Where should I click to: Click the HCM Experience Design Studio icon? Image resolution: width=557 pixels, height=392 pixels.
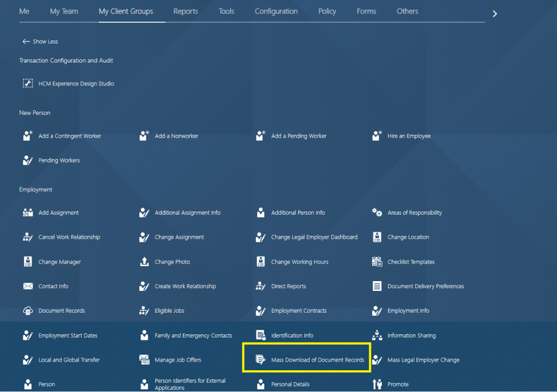click(x=28, y=83)
